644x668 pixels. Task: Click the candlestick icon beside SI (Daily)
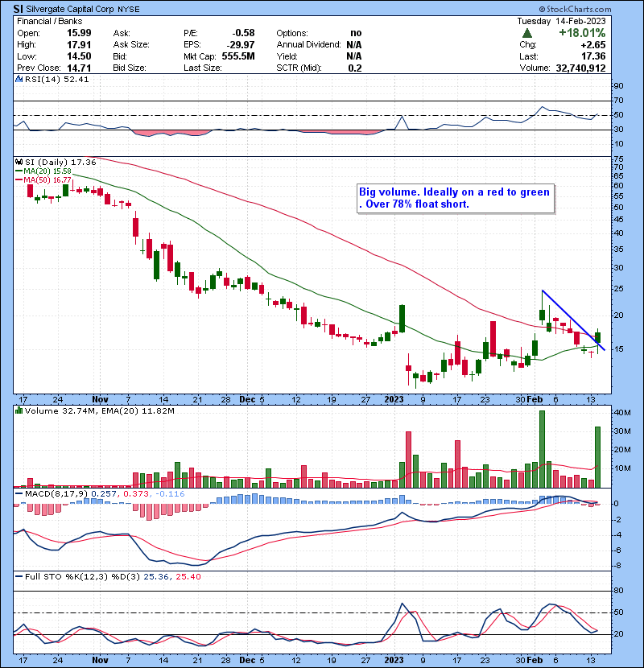click(x=19, y=163)
